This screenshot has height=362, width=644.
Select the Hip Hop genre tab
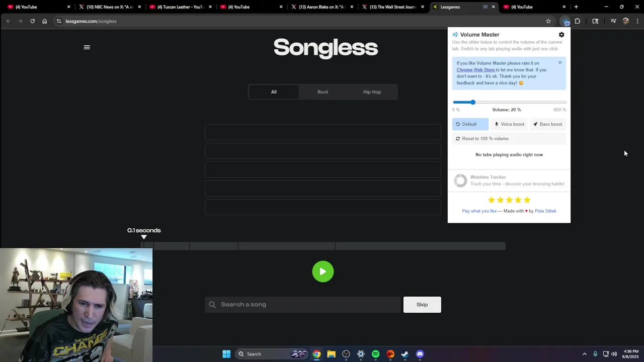point(372,92)
